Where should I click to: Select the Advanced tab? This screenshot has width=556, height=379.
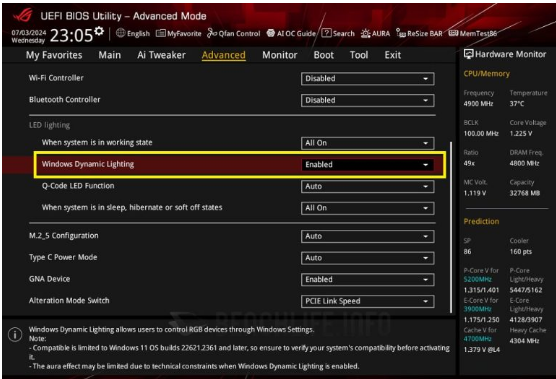[223, 55]
